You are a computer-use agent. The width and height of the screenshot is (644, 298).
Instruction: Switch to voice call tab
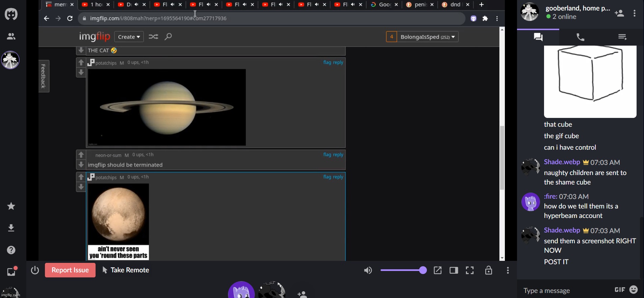coord(580,37)
